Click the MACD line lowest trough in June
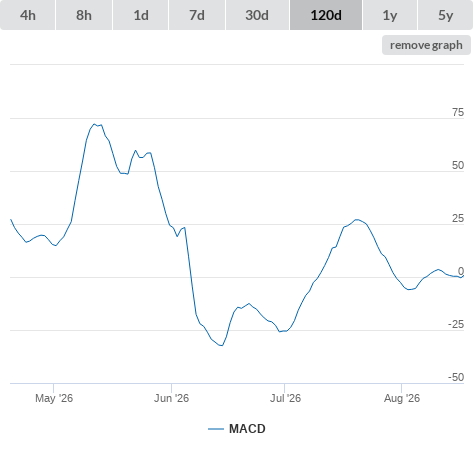474x455 pixels. [222, 345]
